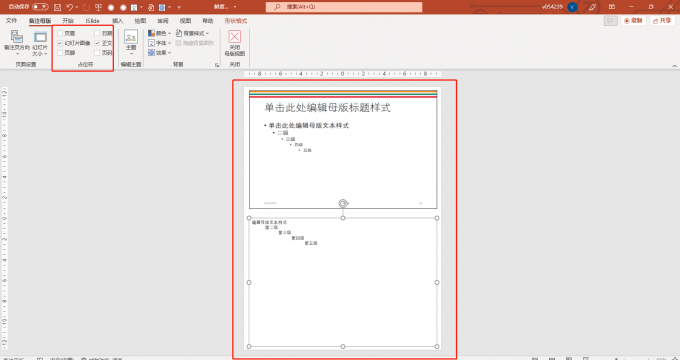Click the 关闭母版视图 red X icon
The image size is (680, 360).
235,37
